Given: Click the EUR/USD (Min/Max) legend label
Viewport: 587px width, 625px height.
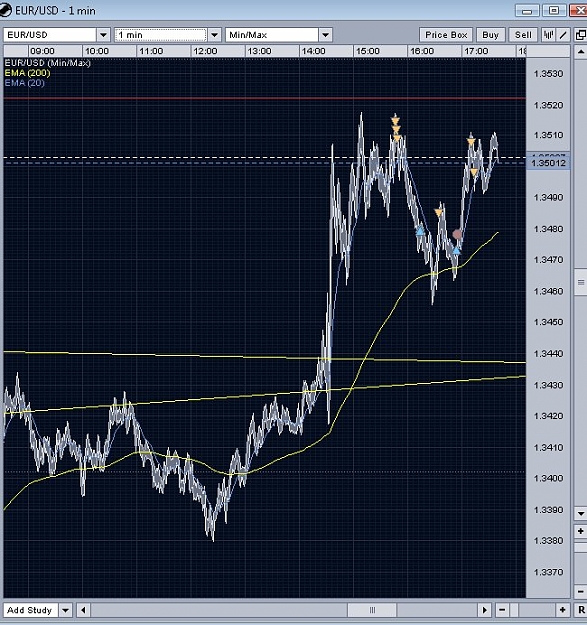Looking at the screenshot, I should click(47, 63).
